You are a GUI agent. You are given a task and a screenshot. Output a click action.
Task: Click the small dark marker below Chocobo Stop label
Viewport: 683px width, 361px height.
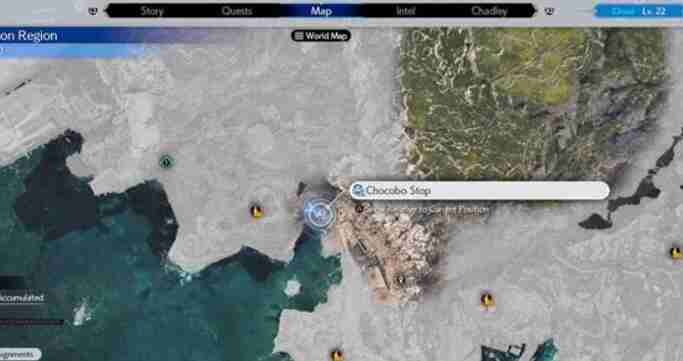(359, 209)
